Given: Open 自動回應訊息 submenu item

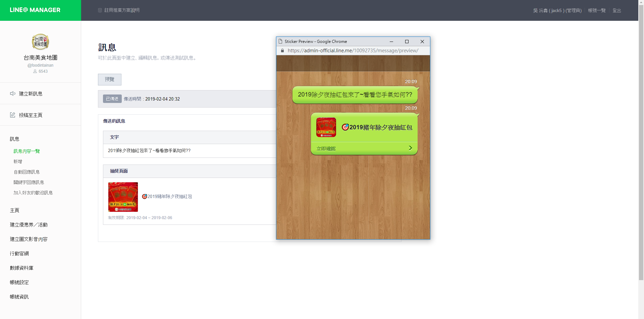Looking at the screenshot, I should [x=26, y=172].
